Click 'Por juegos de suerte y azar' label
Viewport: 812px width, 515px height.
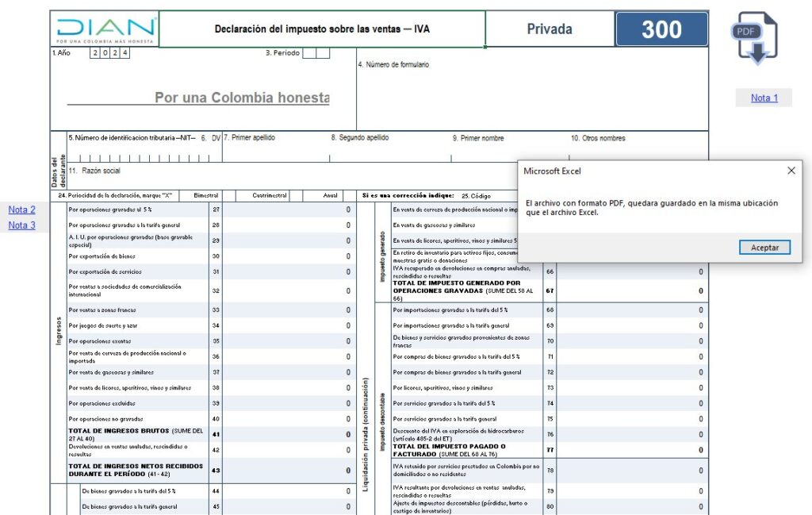point(102,325)
